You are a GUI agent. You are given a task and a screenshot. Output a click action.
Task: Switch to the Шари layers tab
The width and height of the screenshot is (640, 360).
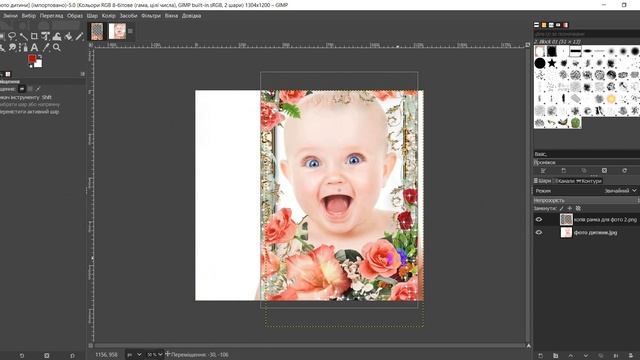point(542,181)
